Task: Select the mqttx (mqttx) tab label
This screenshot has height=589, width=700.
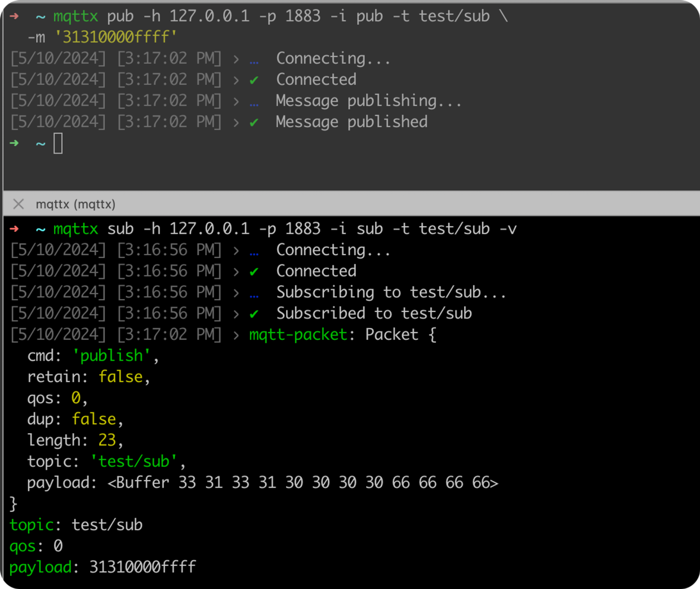Action: (x=76, y=204)
